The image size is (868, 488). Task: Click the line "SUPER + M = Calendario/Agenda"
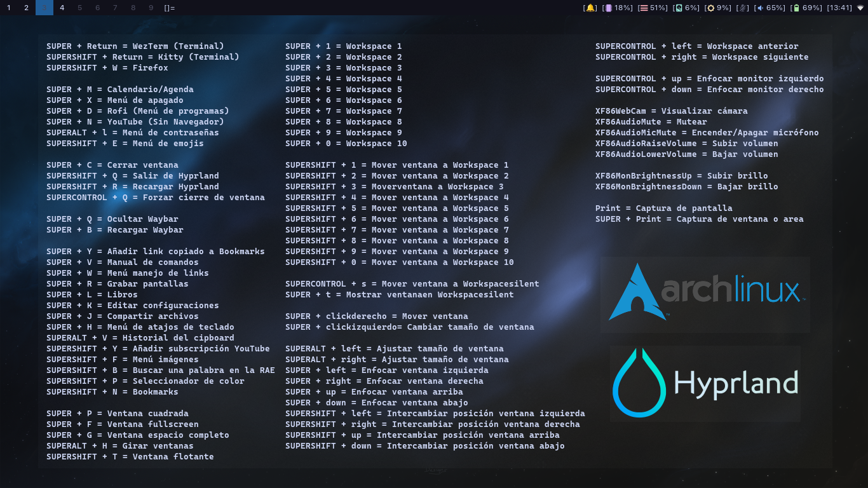pyautogui.click(x=120, y=90)
